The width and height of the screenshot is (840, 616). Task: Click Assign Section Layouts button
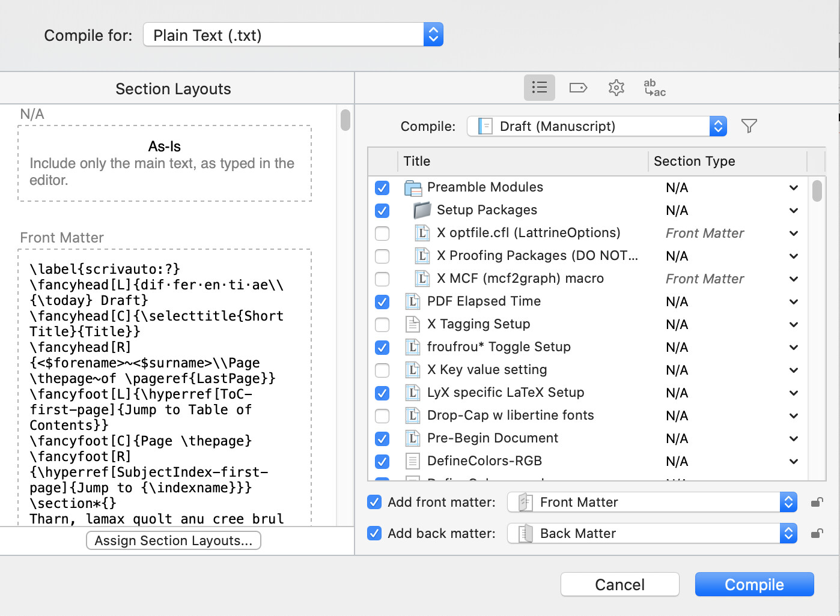coord(174,541)
